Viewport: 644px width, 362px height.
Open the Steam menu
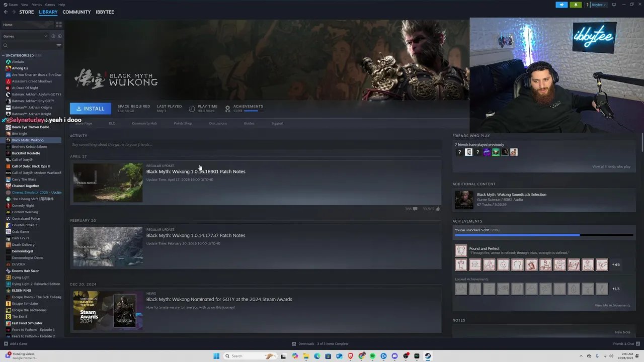coord(14,5)
